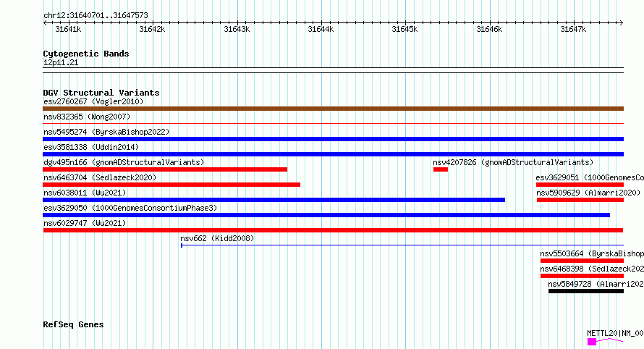Click the red nsv5909629 variant bar
644x349 pixels.
(580, 200)
